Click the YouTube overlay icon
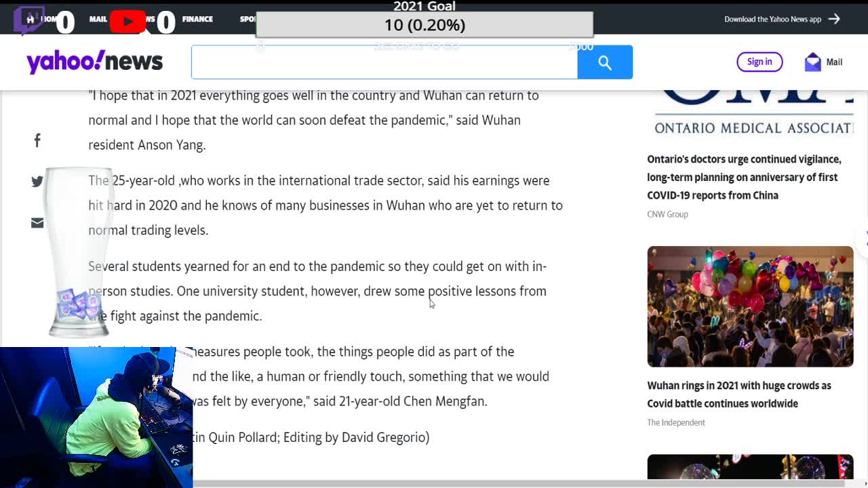 coord(127,22)
